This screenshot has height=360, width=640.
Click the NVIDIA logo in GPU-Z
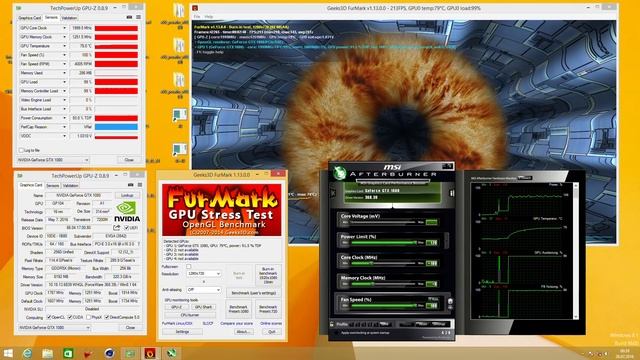coord(127,212)
